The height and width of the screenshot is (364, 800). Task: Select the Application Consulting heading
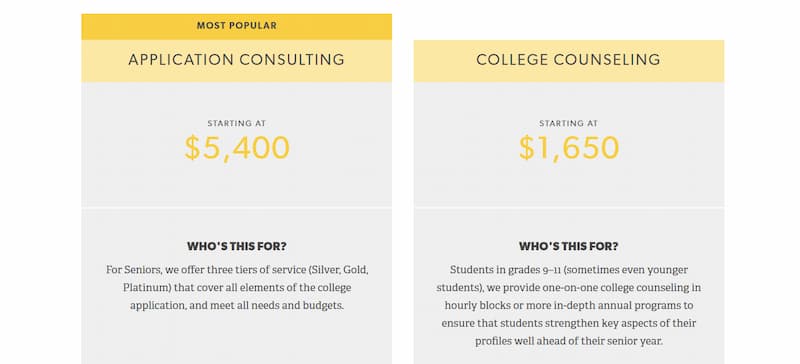coord(237,60)
